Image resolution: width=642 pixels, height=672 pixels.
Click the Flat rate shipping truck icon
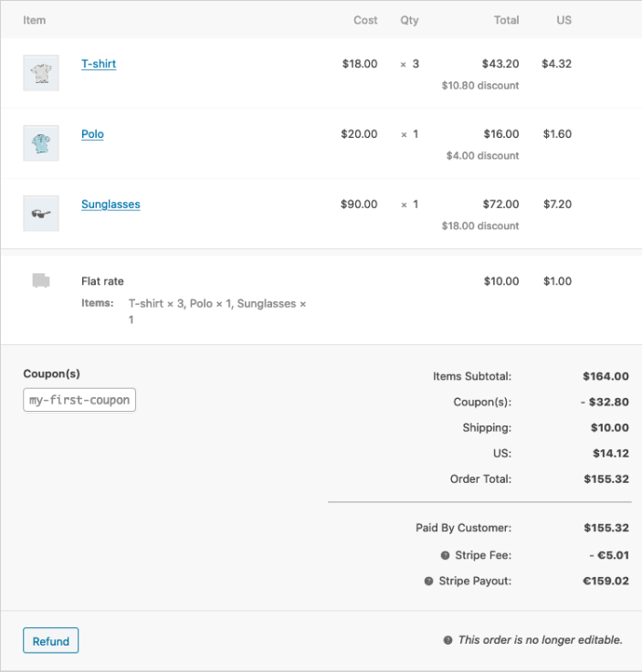point(41,280)
